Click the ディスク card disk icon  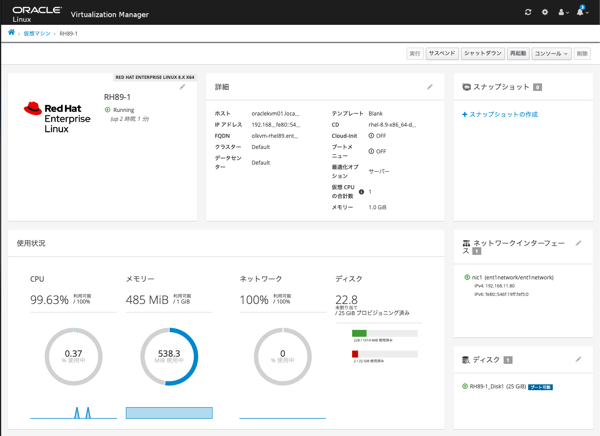pos(466,360)
